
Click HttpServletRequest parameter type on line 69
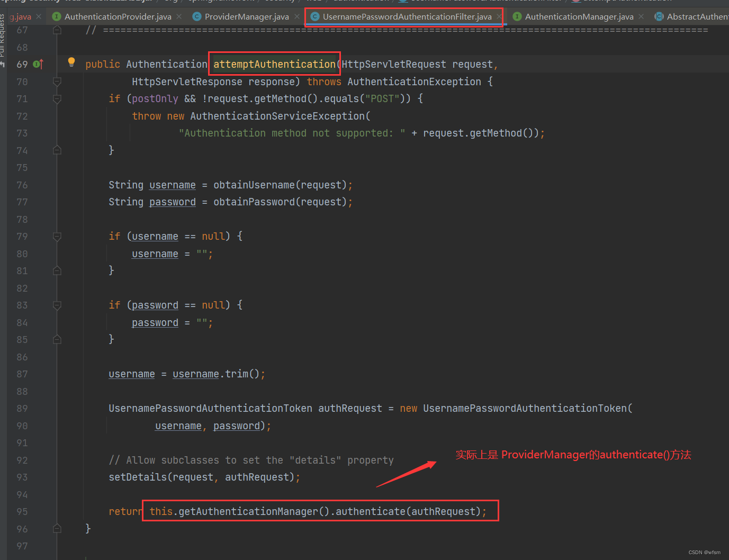(x=394, y=64)
